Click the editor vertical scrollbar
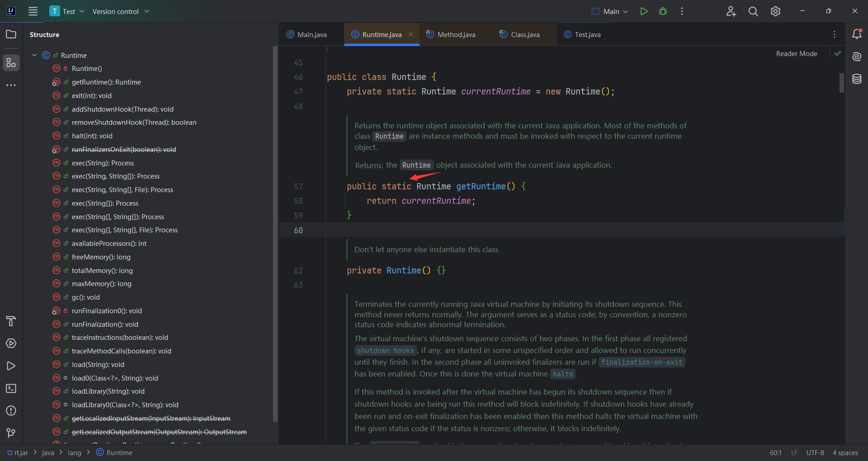The image size is (868, 461). [x=842, y=83]
